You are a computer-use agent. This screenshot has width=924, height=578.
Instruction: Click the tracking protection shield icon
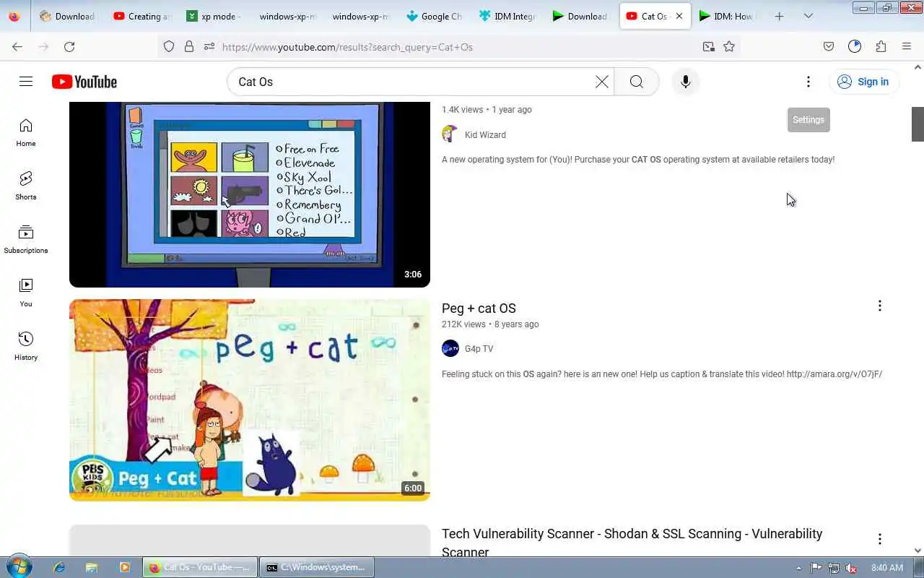[169, 46]
